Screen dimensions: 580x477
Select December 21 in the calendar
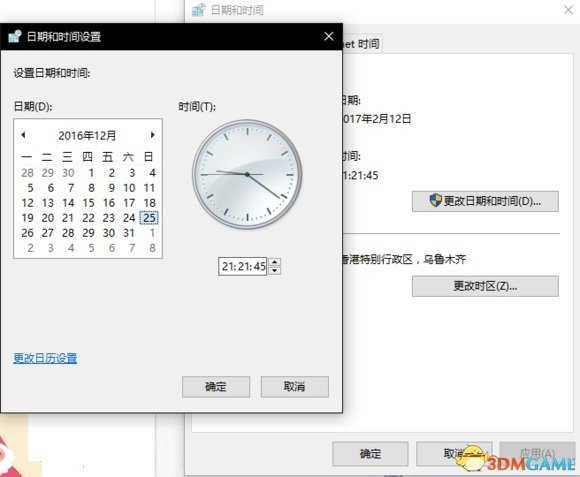tap(68, 218)
